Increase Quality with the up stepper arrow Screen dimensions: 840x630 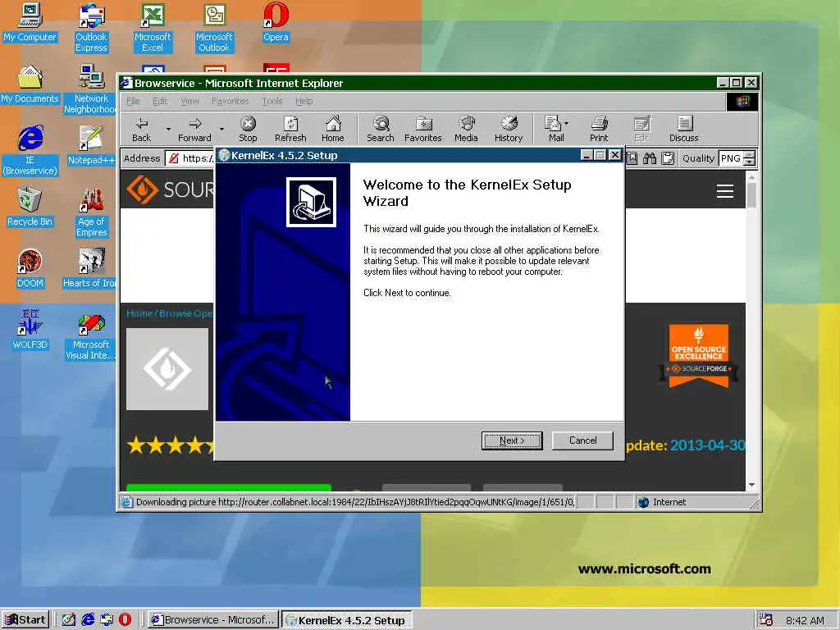[750, 154]
